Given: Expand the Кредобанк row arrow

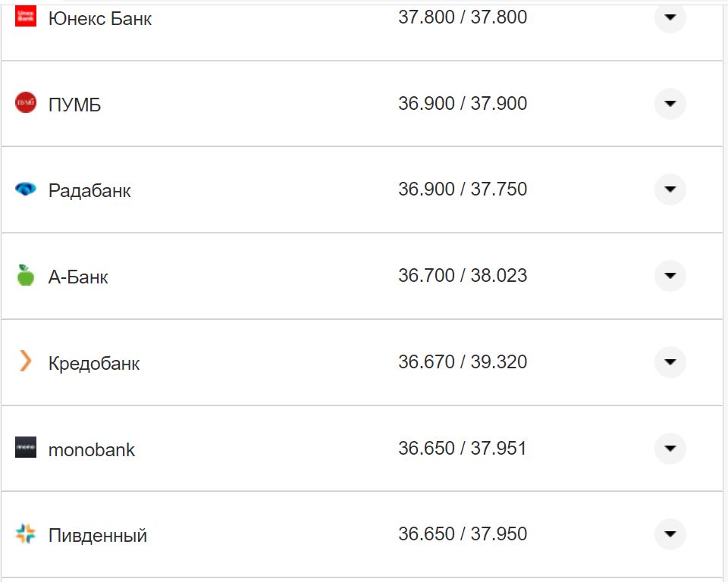Looking at the screenshot, I should 670,361.
